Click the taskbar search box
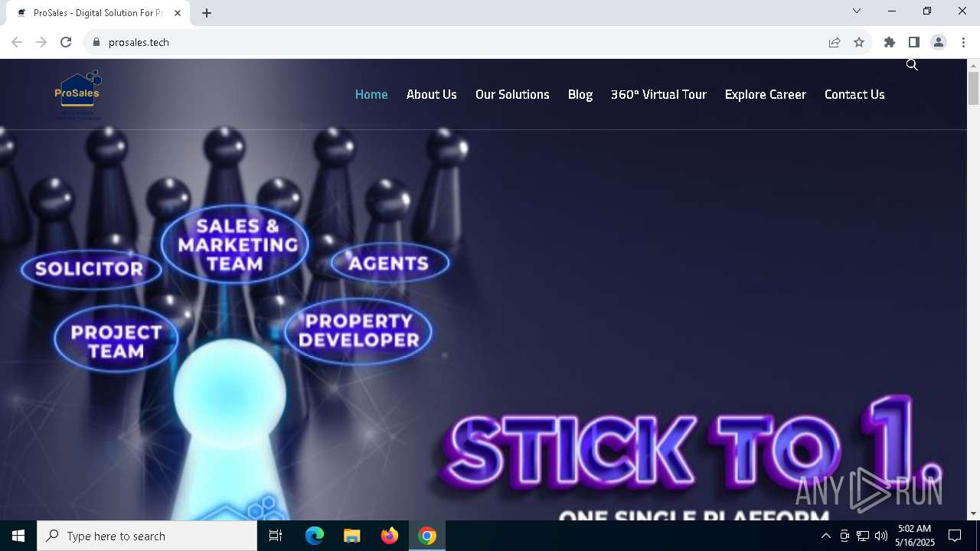This screenshot has width=980, height=551. (147, 536)
